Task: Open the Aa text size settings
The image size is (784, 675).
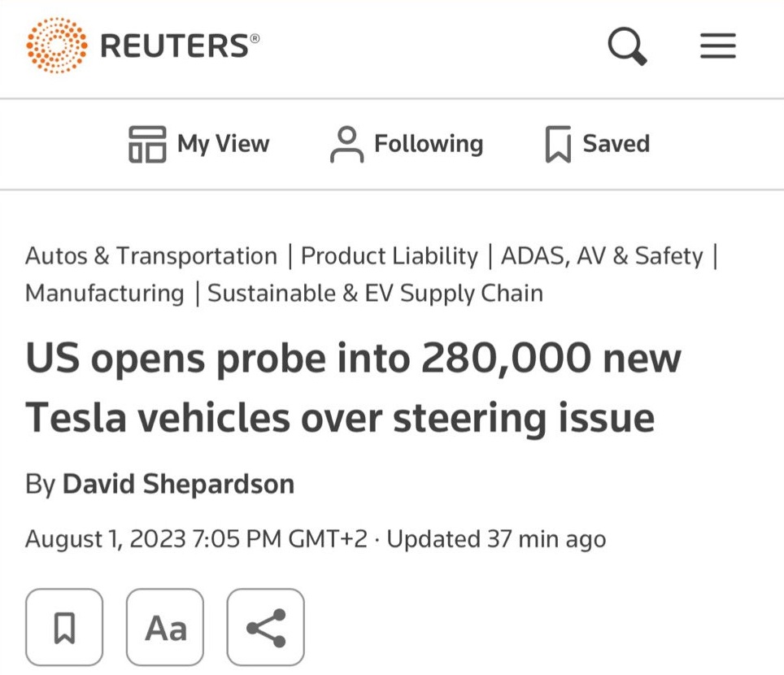Action: coord(164,626)
